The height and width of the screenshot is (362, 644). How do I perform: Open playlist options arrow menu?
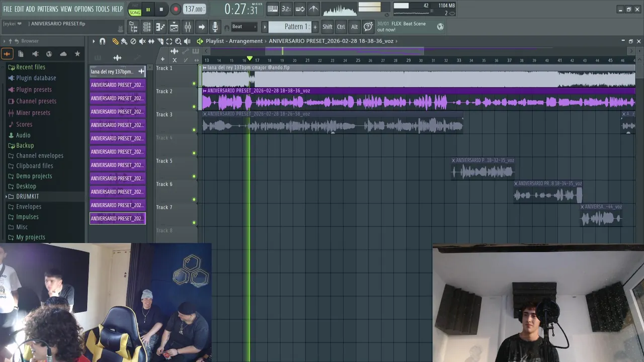[94, 41]
